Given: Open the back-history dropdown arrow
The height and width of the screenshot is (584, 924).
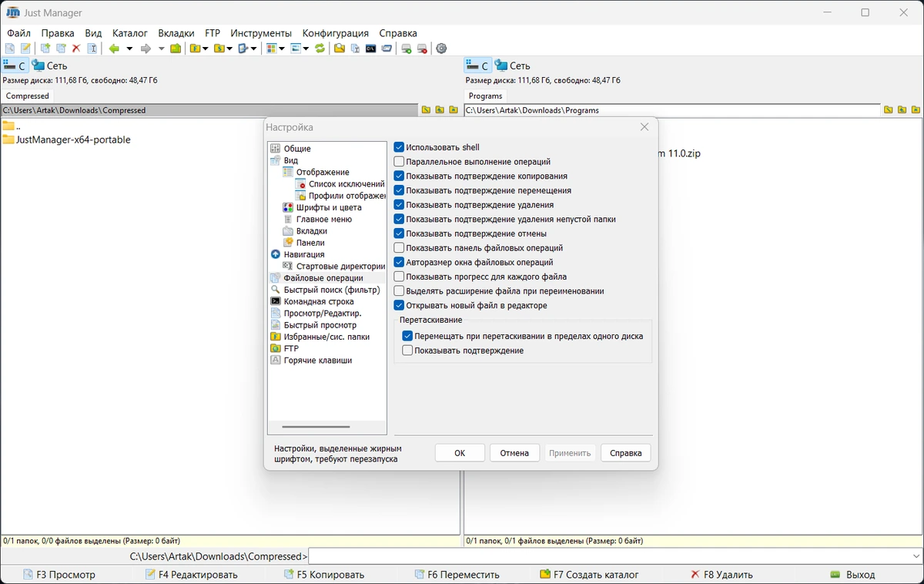Looking at the screenshot, I should pos(129,49).
